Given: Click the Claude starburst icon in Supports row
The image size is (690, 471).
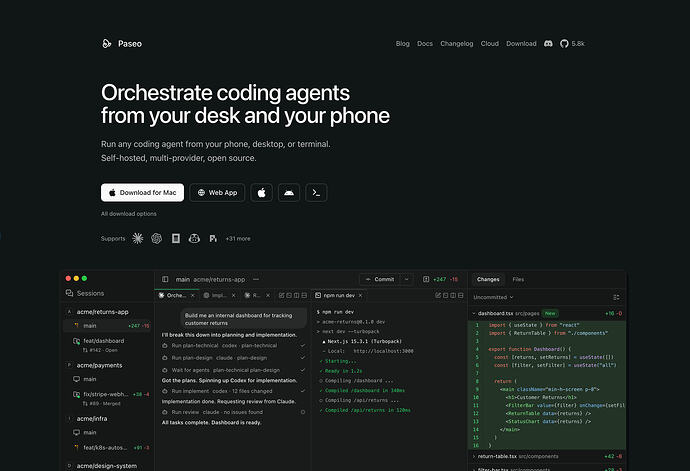Looking at the screenshot, I should coord(138,239).
